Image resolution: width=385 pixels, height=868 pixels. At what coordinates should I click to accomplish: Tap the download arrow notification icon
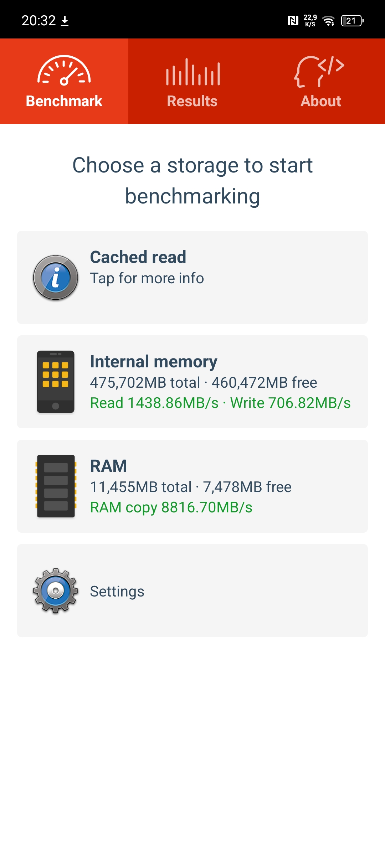coord(65,21)
